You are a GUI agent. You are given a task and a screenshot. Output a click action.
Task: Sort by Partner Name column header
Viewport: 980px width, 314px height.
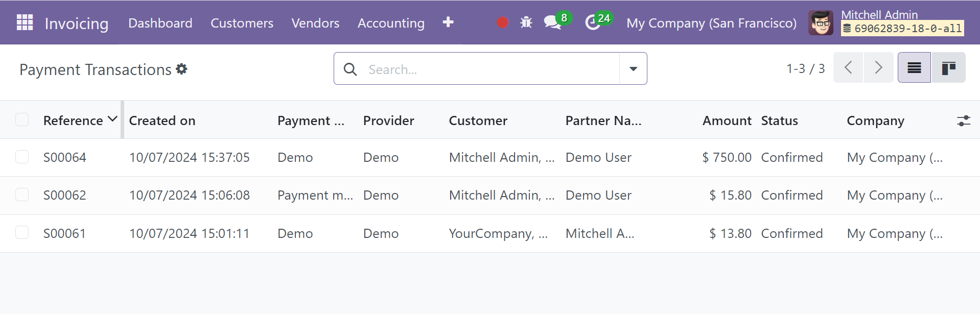click(x=603, y=120)
